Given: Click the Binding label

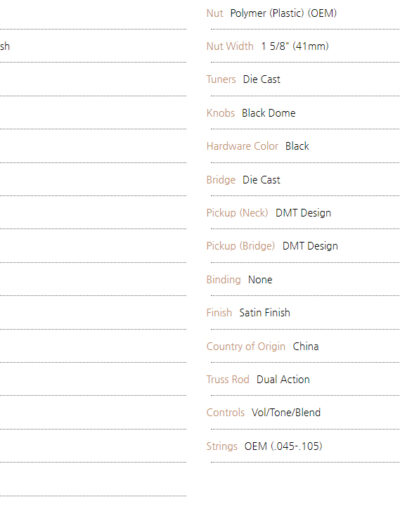Looking at the screenshot, I should tap(223, 279).
